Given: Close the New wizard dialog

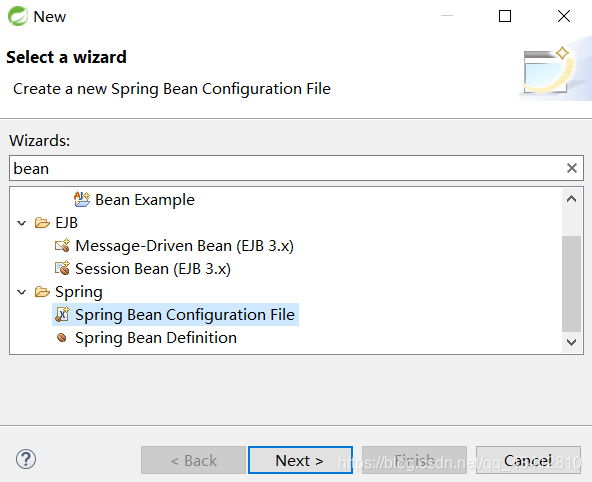Looking at the screenshot, I should [x=564, y=16].
